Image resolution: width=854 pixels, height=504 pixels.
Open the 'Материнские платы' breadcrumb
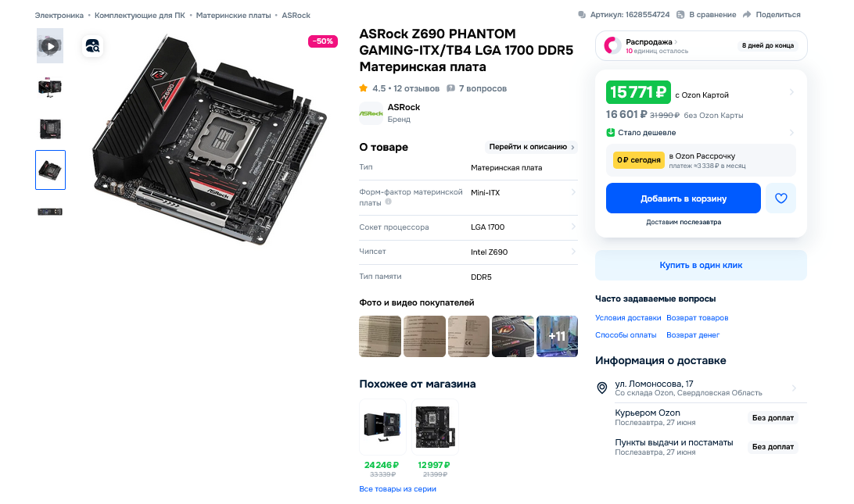pyautogui.click(x=233, y=16)
